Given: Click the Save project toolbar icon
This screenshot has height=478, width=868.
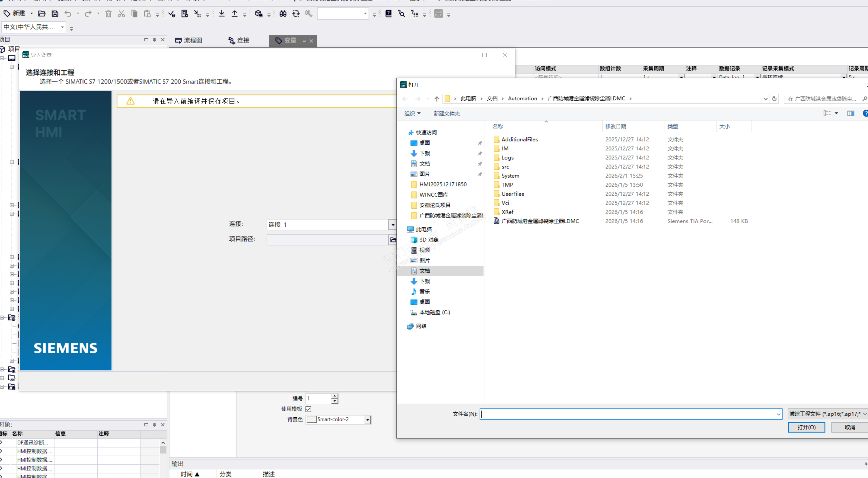Looking at the screenshot, I should 55,14.
